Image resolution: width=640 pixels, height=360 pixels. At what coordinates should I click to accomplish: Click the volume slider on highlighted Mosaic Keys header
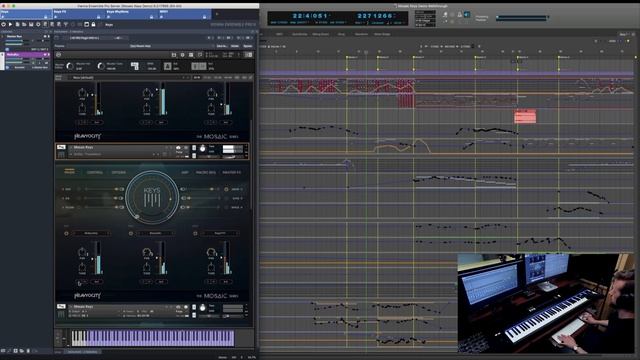(233, 157)
